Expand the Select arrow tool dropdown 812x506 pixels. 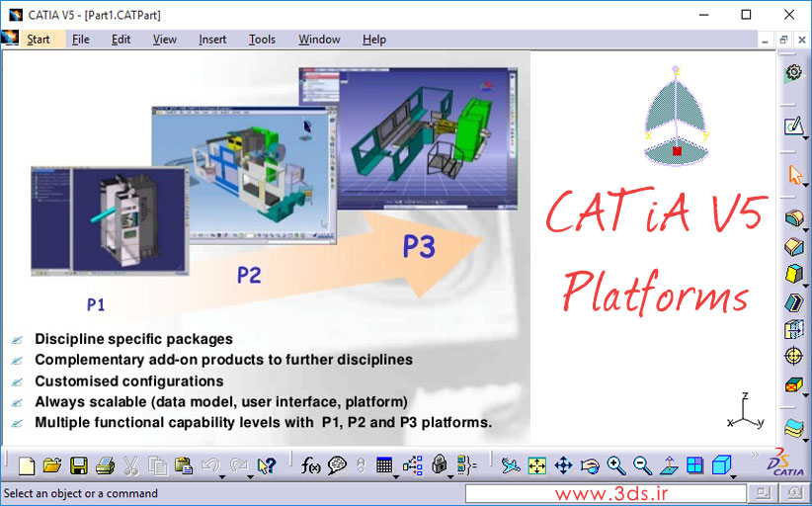[805, 184]
